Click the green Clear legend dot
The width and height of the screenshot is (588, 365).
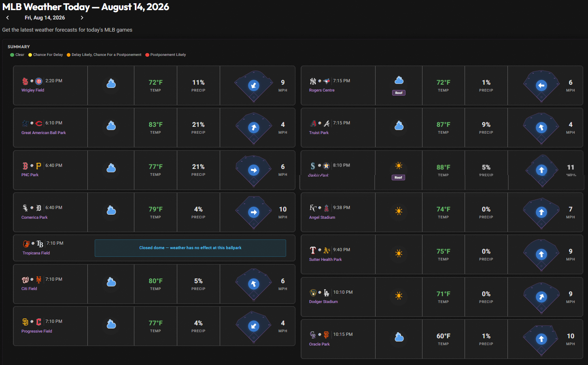[12, 55]
